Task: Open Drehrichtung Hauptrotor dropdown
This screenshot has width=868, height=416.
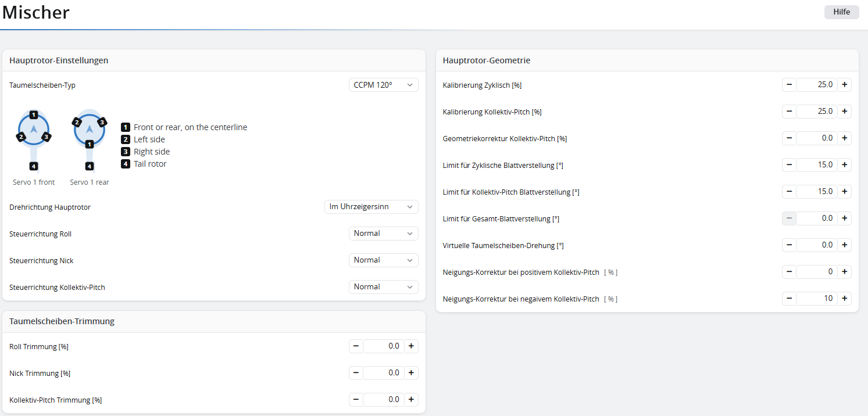Action: (371, 207)
